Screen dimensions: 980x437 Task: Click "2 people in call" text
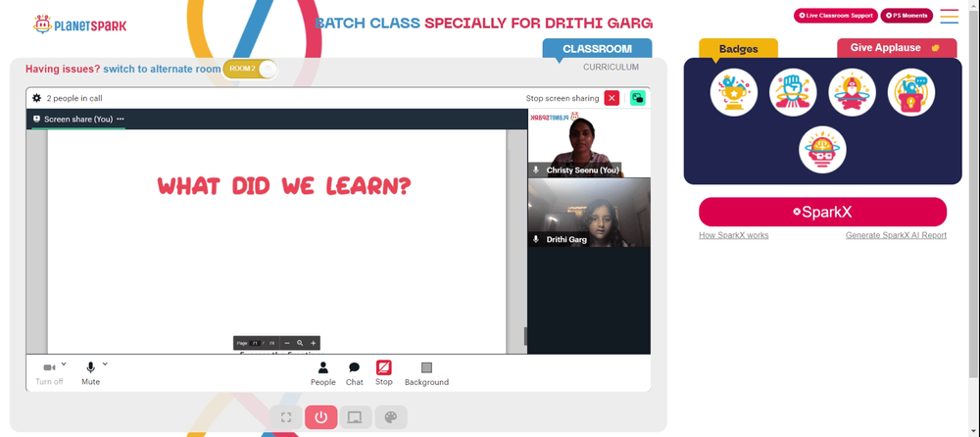click(x=74, y=98)
